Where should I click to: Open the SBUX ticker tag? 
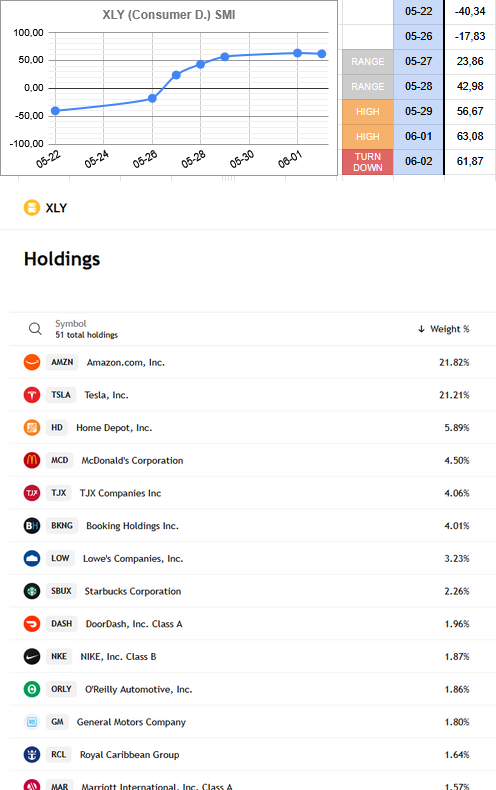coord(61,591)
